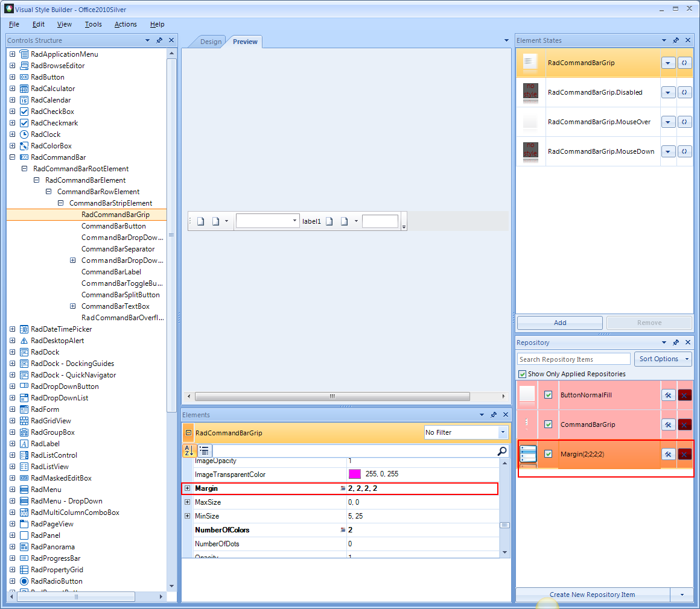Close the Element States panel
Image resolution: width=700 pixels, height=609 pixels.
(688, 40)
